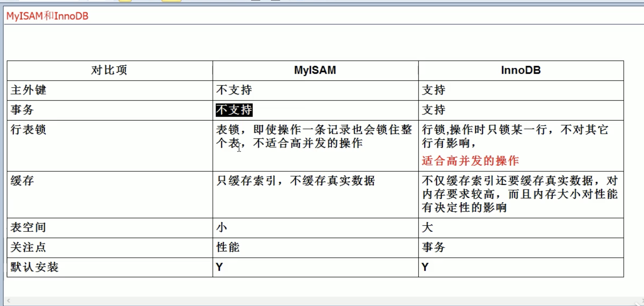Click the highlighted '不支持' text in 事务 row

tap(234, 110)
